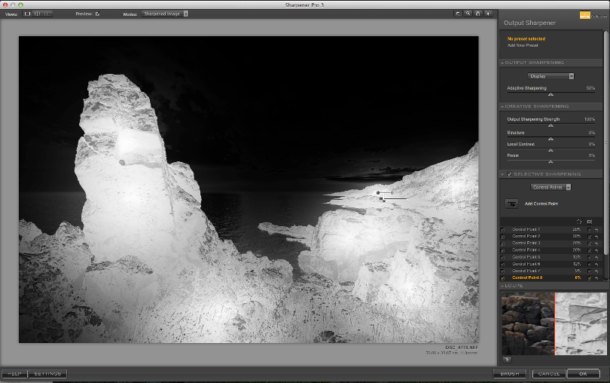Click the mask column header icon
The width and height of the screenshot is (610, 383).
click(x=589, y=221)
